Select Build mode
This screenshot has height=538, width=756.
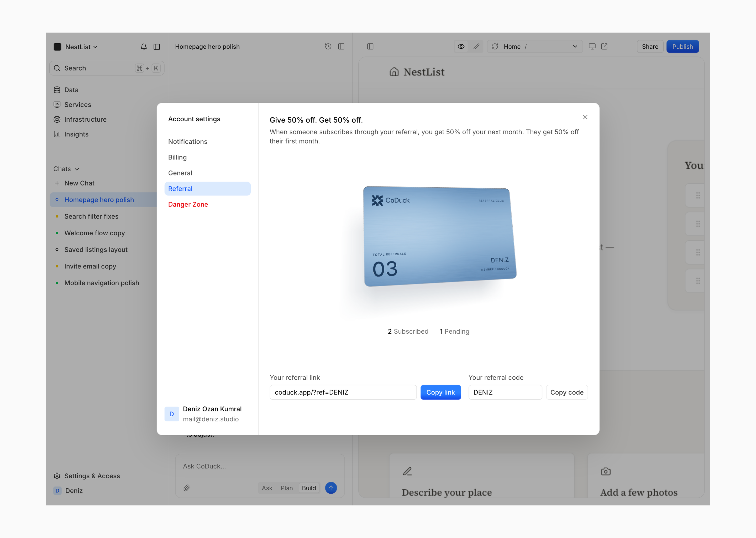(x=309, y=488)
